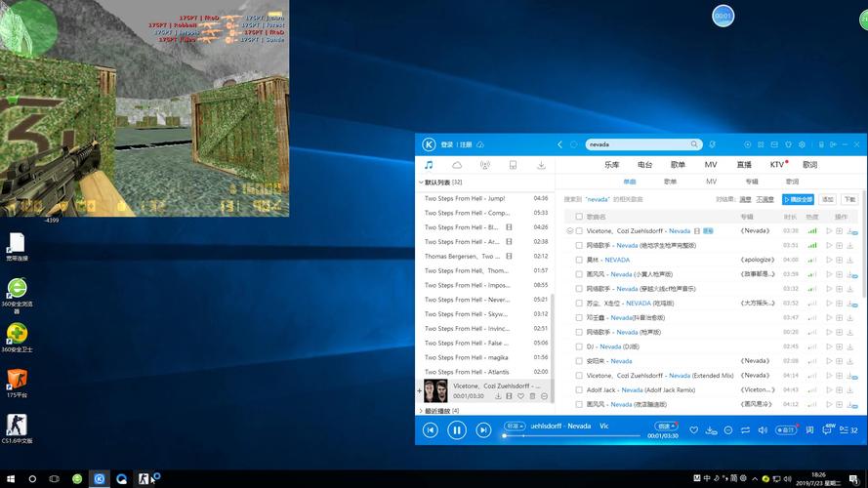This screenshot has height=488, width=868.
Task: Check the Nevada (Extended Mix) result
Action: point(579,375)
